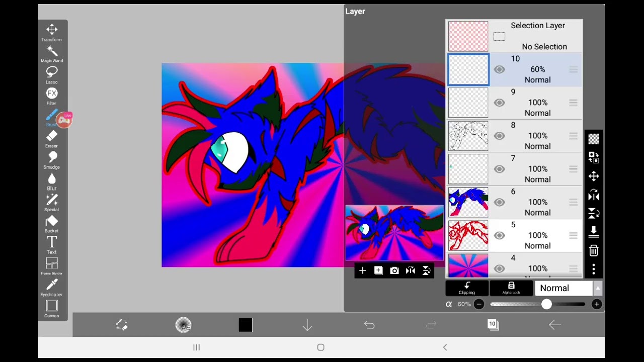This screenshot has width=644, height=362.
Task: Tap Android back button
Action: [445, 347]
